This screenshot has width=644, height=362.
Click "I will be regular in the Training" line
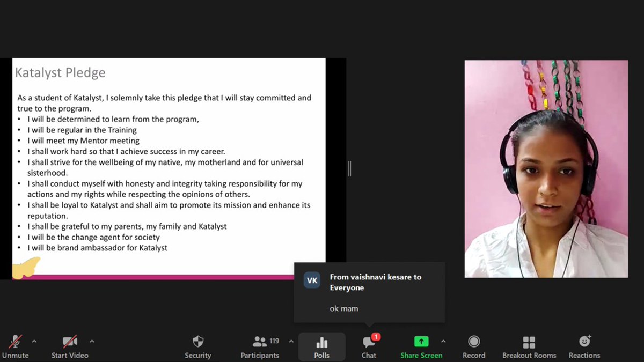point(82,130)
